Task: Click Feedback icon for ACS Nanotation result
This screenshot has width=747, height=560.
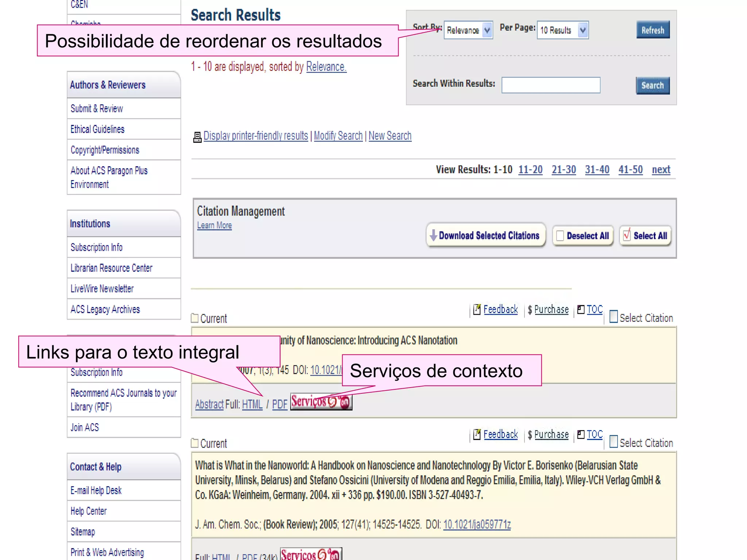Action: pyautogui.click(x=477, y=310)
